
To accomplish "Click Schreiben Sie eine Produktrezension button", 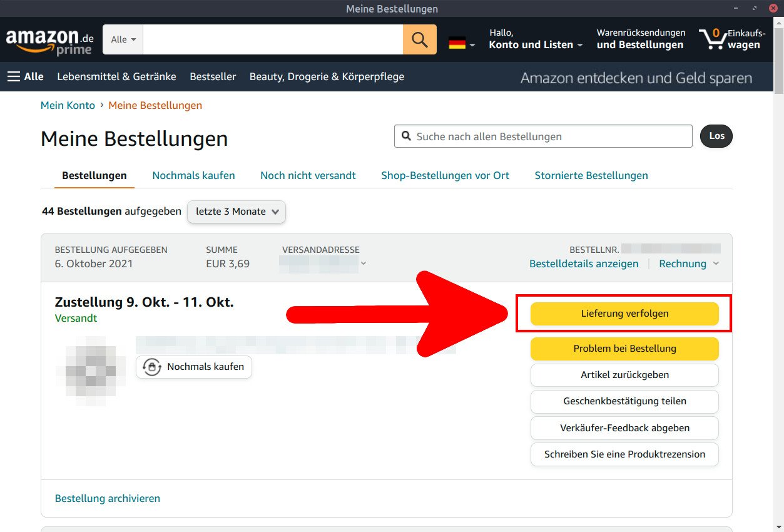I will click(x=624, y=454).
